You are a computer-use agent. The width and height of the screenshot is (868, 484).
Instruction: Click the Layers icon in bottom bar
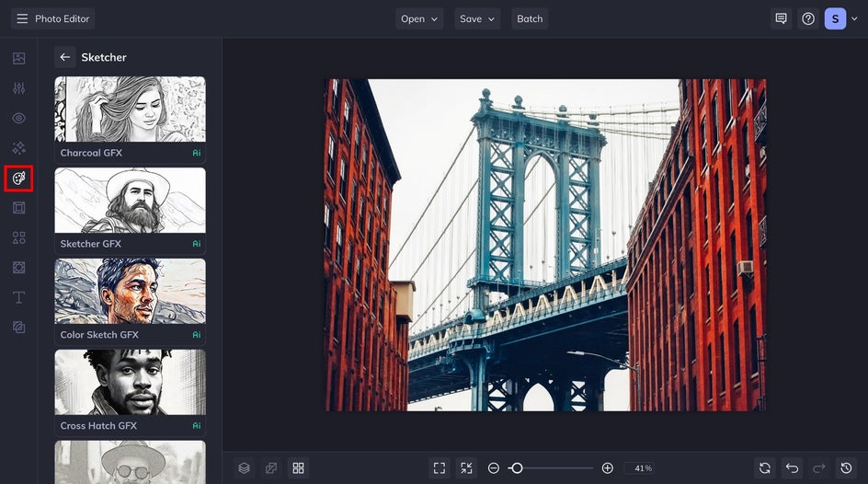click(x=244, y=468)
